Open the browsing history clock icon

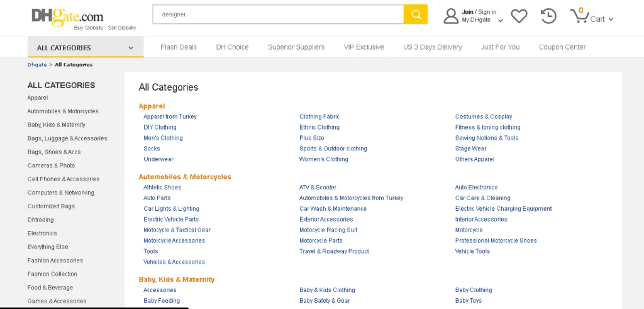[548, 16]
